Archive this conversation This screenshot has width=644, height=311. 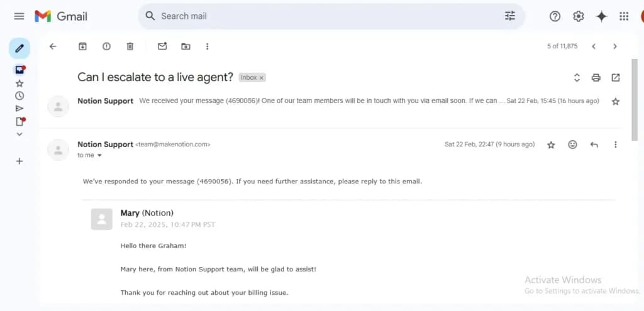[82, 46]
